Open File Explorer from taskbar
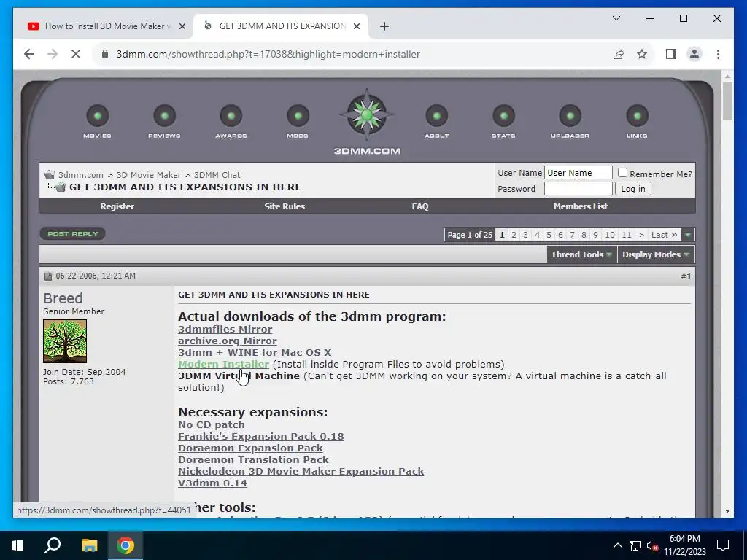 tap(89, 545)
